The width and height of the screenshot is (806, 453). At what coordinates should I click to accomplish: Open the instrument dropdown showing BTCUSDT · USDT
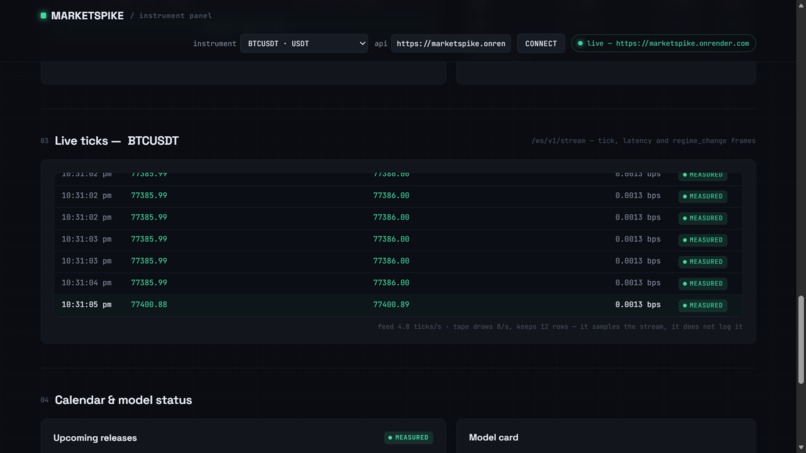(304, 43)
